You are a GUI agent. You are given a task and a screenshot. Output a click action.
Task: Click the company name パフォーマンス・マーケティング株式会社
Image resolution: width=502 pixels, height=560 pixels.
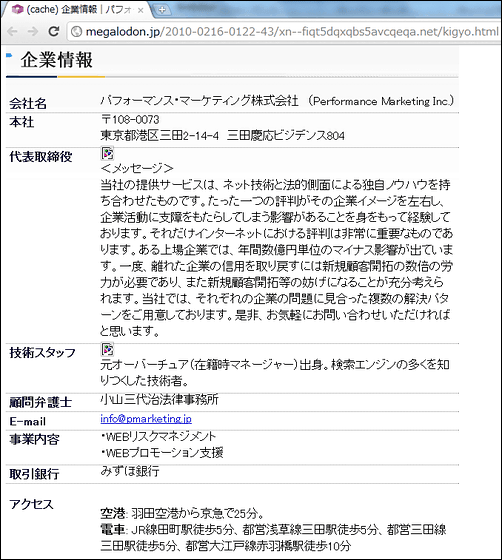click(x=199, y=101)
